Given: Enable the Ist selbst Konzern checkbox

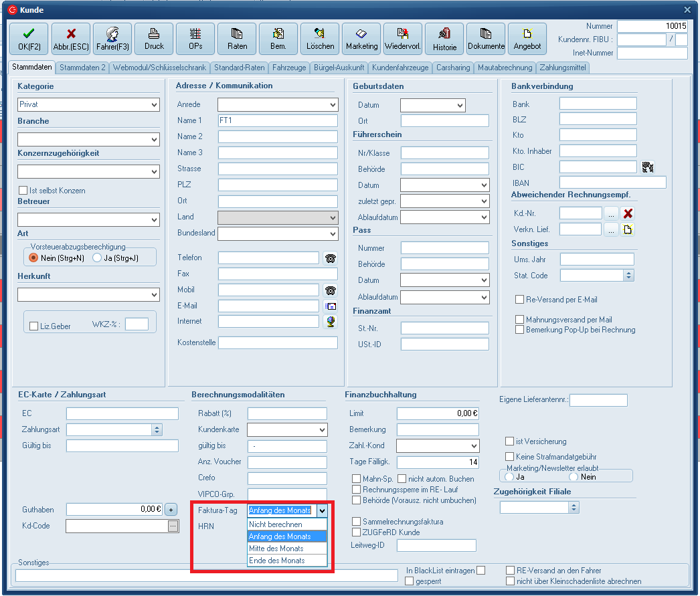Looking at the screenshot, I should pyautogui.click(x=23, y=191).
